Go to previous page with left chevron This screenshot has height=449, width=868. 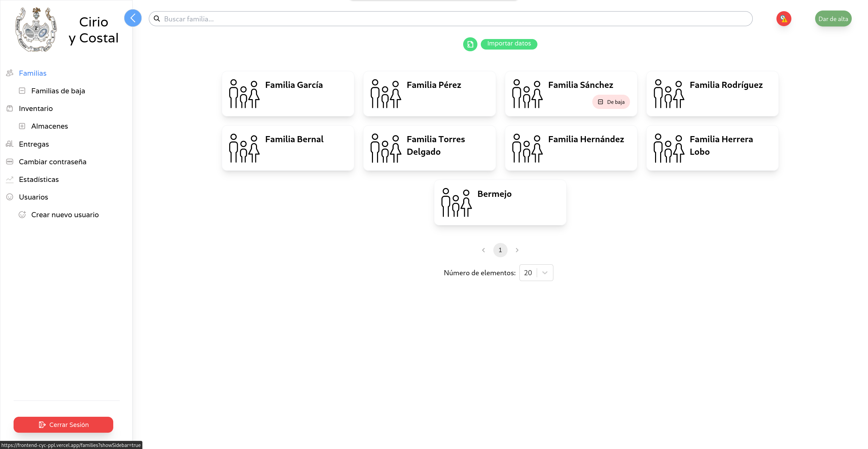point(484,250)
